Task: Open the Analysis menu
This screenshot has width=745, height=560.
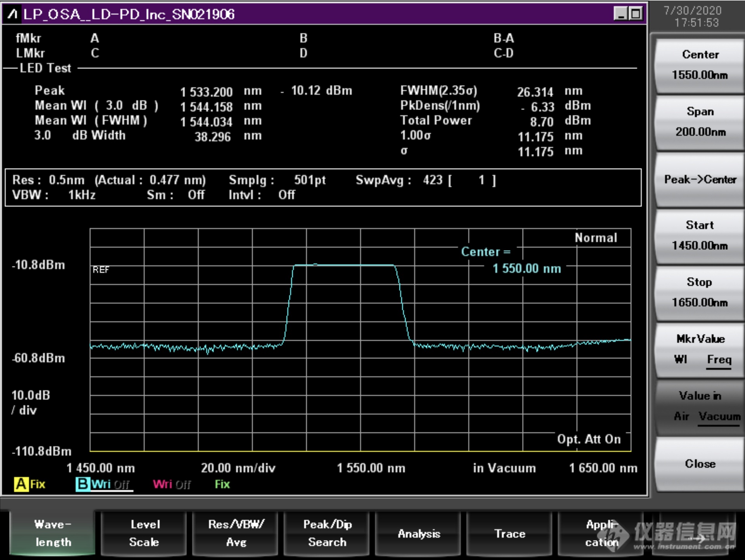Action: pyautogui.click(x=418, y=533)
